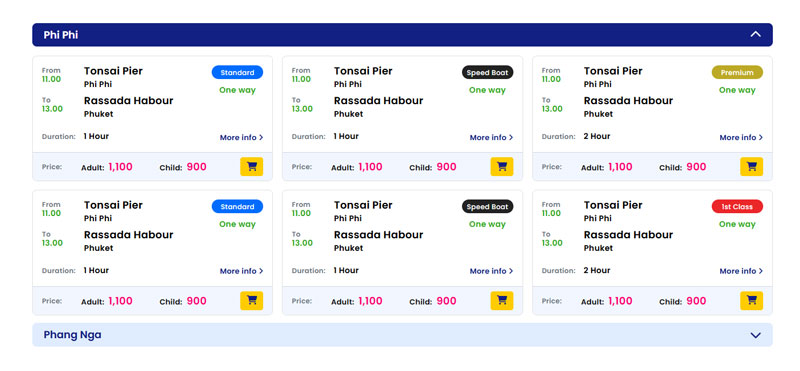Collapse the Phi Phi section chevron

(x=756, y=34)
